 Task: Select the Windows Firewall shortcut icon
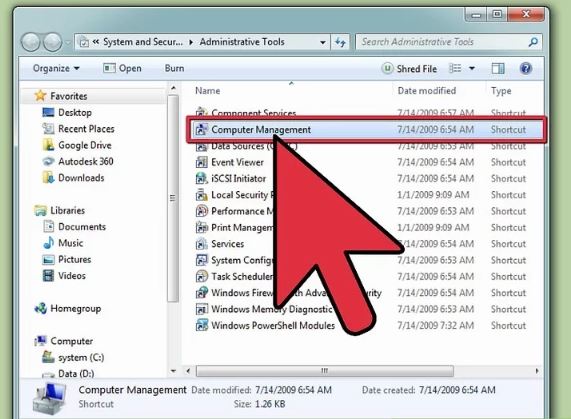(x=201, y=292)
